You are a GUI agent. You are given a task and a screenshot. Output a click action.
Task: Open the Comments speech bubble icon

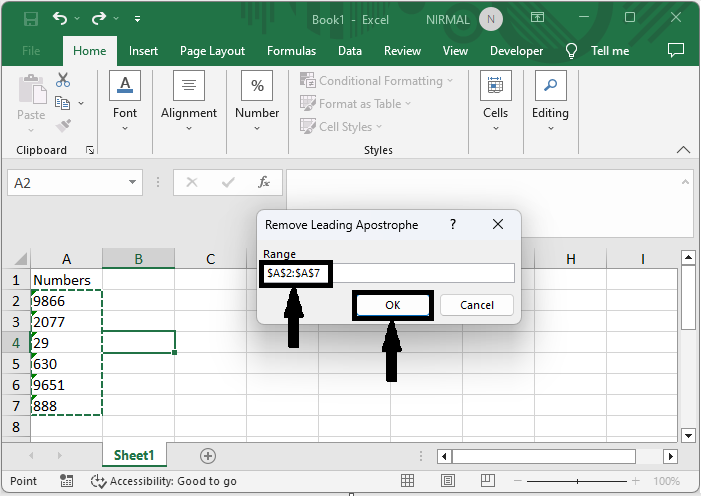tap(676, 50)
